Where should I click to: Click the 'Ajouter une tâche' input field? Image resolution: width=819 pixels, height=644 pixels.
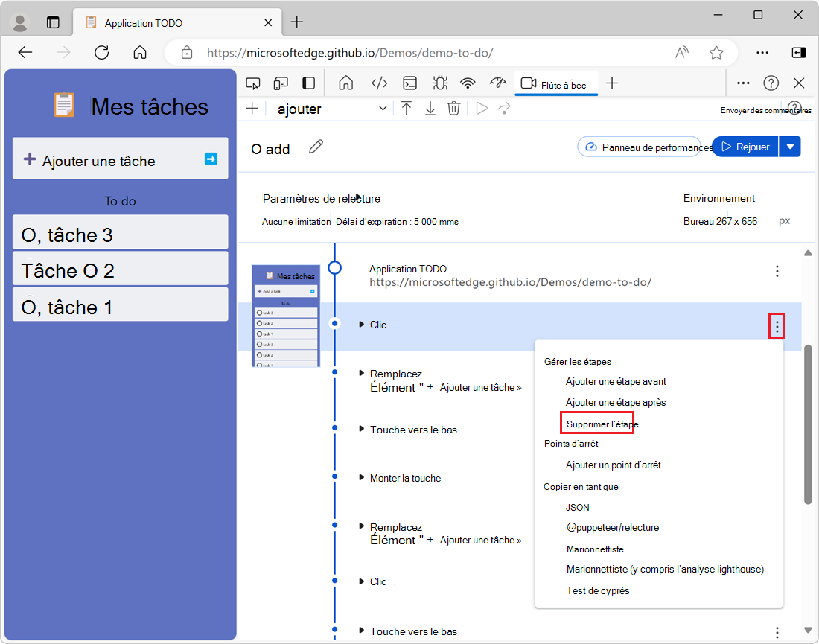tap(112, 159)
